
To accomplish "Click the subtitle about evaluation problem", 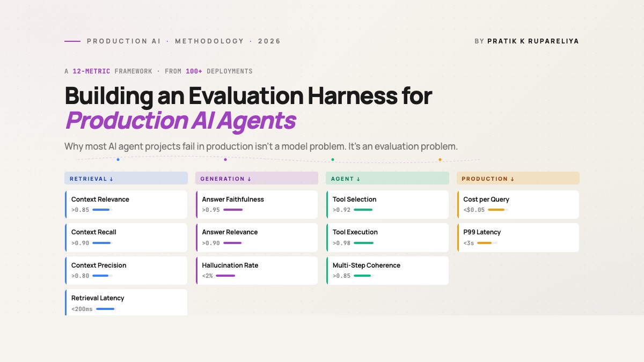I will 261,146.
